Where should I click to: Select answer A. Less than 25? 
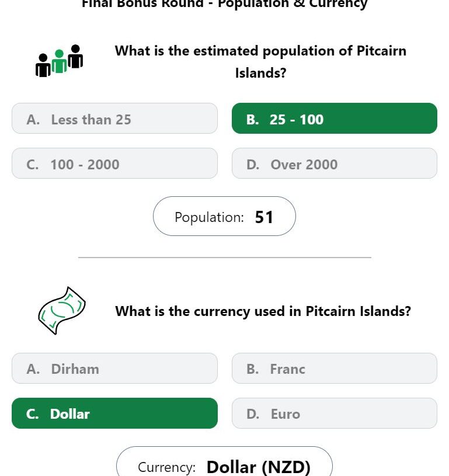point(114,119)
